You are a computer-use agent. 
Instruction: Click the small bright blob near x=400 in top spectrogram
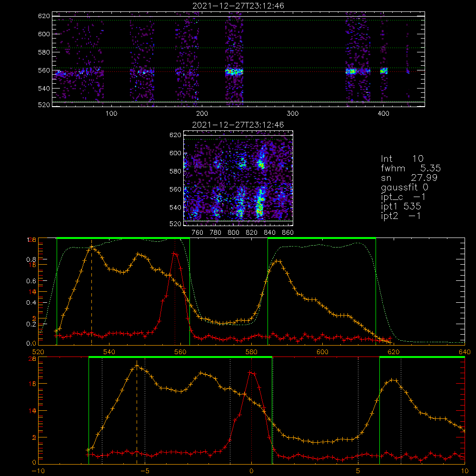pyautogui.click(x=384, y=71)
